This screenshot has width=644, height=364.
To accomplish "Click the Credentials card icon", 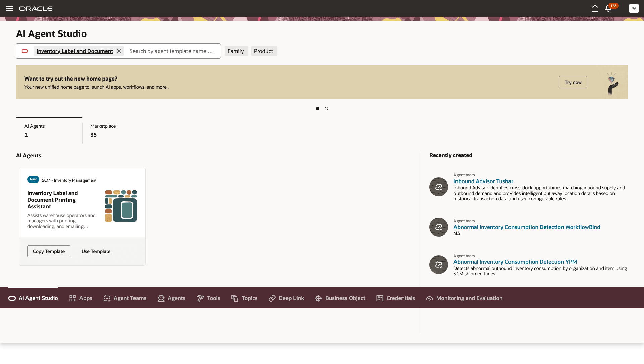I will click(380, 298).
